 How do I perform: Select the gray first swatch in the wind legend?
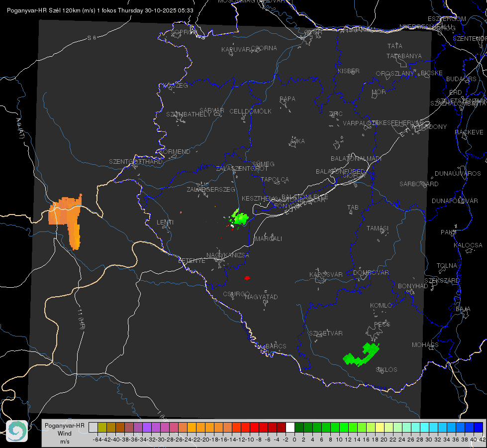(x=93, y=428)
